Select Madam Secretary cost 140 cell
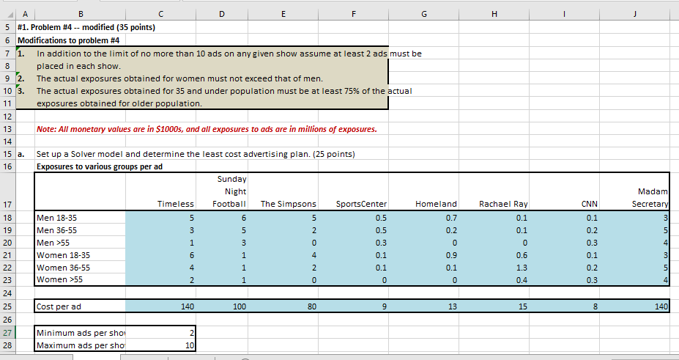The height and width of the screenshot is (360, 679). pyautogui.click(x=634, y=307)
